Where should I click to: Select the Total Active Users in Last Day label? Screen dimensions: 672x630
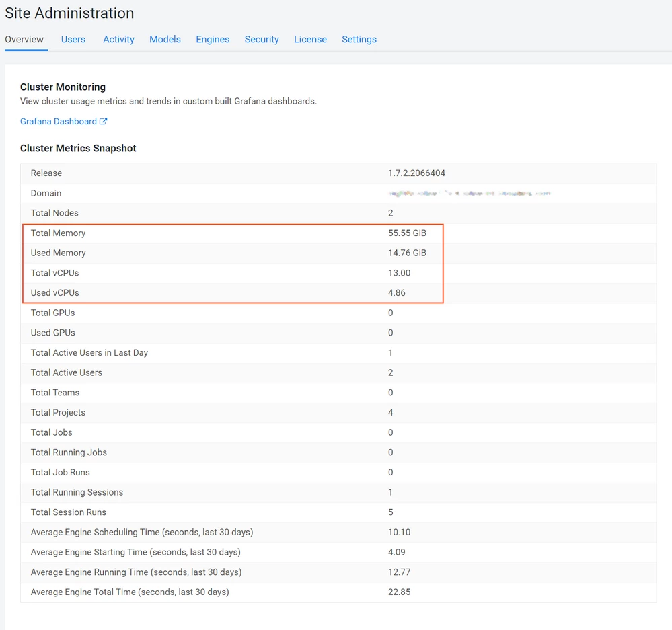click(x=89, y=353)
